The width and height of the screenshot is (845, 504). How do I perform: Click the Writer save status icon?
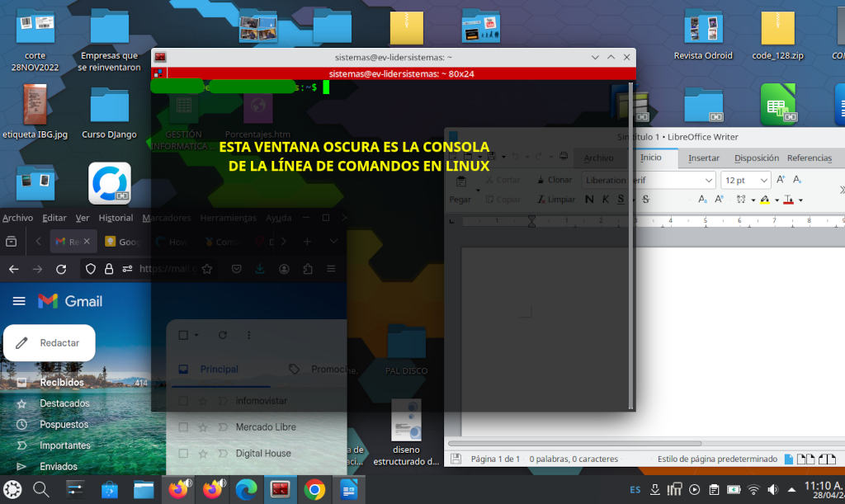pos(456,459)
